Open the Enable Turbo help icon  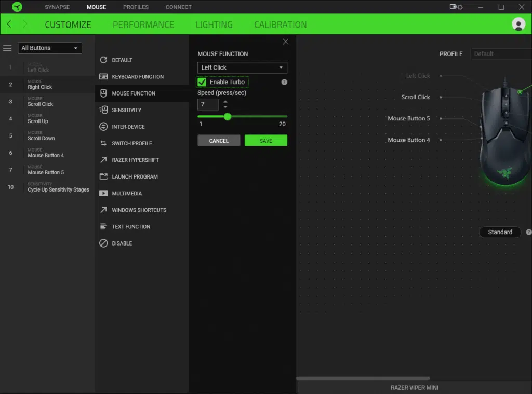(284, 82)
